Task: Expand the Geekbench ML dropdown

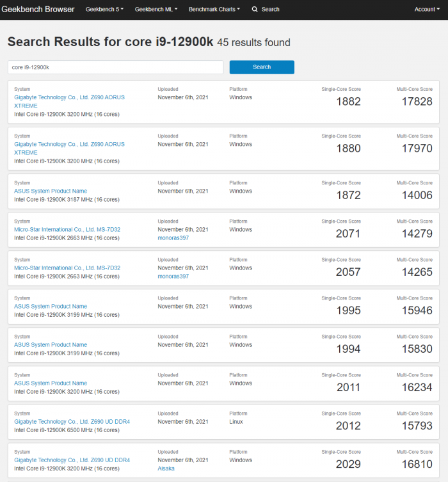Action: coord(156,9)
